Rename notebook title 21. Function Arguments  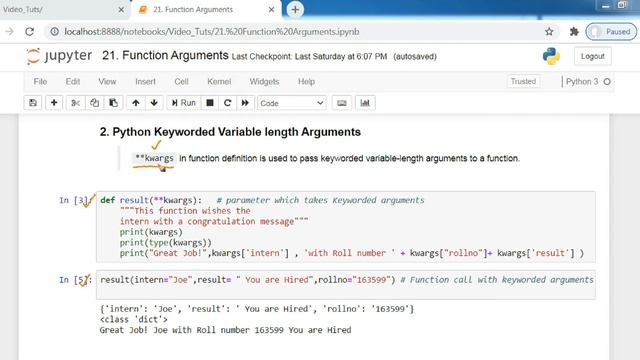[165, 56]
